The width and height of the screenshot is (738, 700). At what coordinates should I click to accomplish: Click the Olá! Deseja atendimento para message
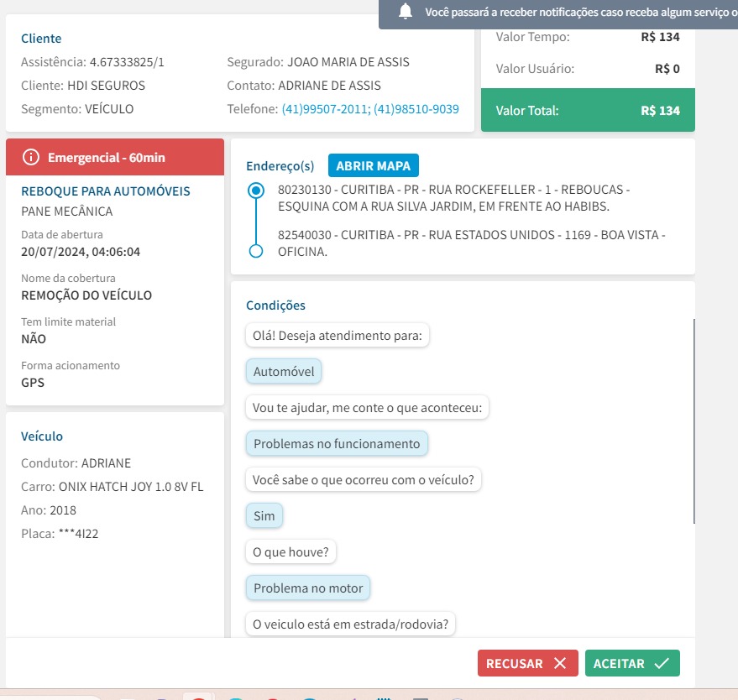click(337, 336)
